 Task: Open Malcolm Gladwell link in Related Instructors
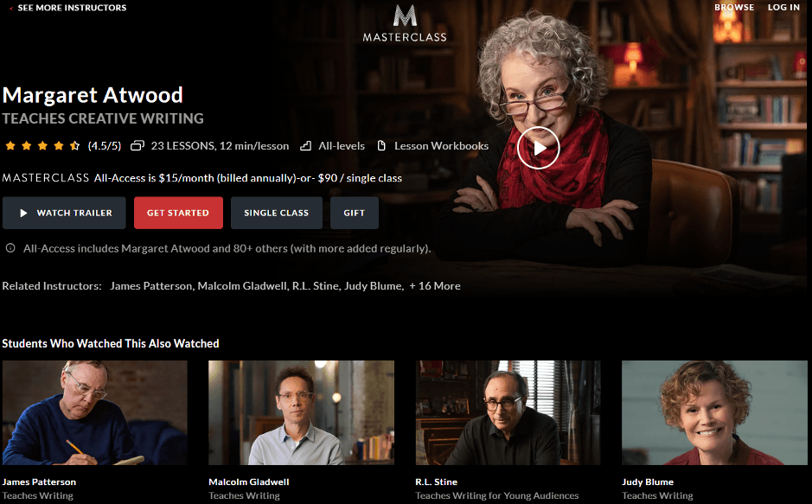tap(242, 286)
